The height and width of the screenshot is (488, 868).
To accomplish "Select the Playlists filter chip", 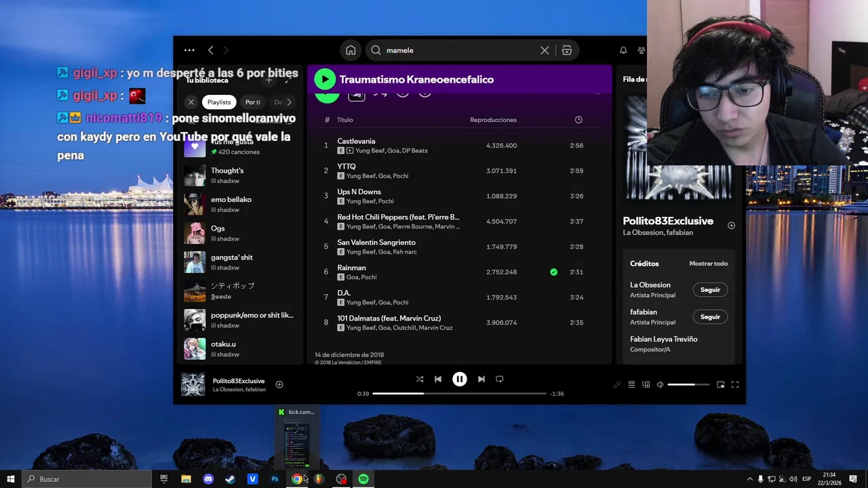I will (x=219, y=102).
